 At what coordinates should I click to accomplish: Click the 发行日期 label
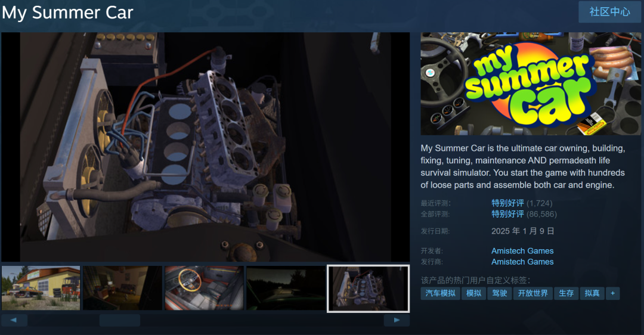pyautogui.click(x=435, y=231)
